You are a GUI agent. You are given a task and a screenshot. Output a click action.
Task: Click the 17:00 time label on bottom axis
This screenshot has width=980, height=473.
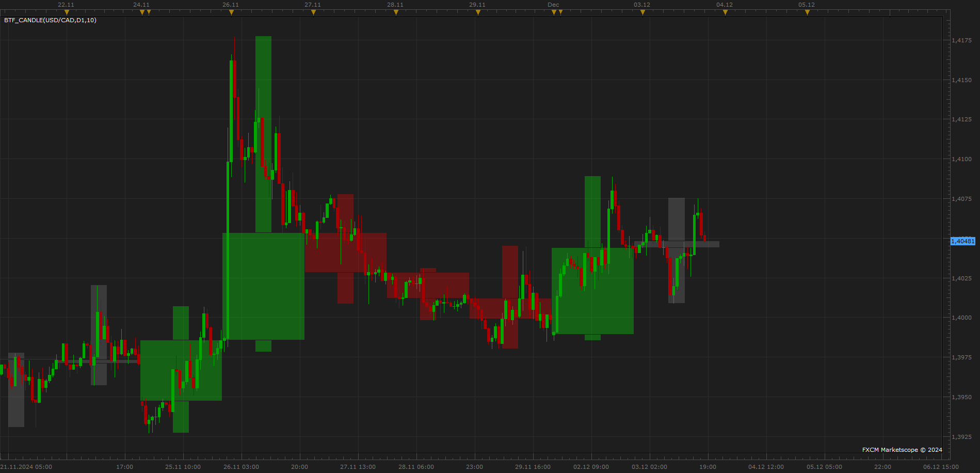coord(124,467)
